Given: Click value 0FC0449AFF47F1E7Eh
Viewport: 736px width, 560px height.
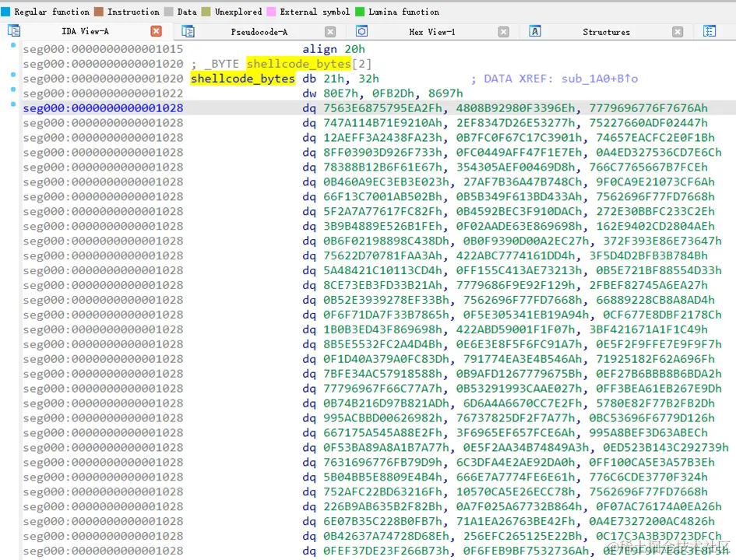Looking at the screenshot, I should pos(519,153).
